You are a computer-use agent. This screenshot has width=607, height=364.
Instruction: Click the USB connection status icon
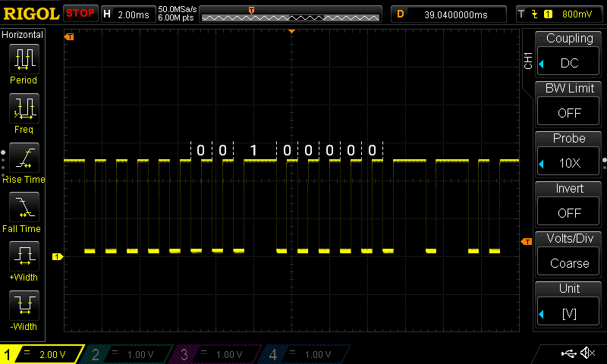click(570, 353)
